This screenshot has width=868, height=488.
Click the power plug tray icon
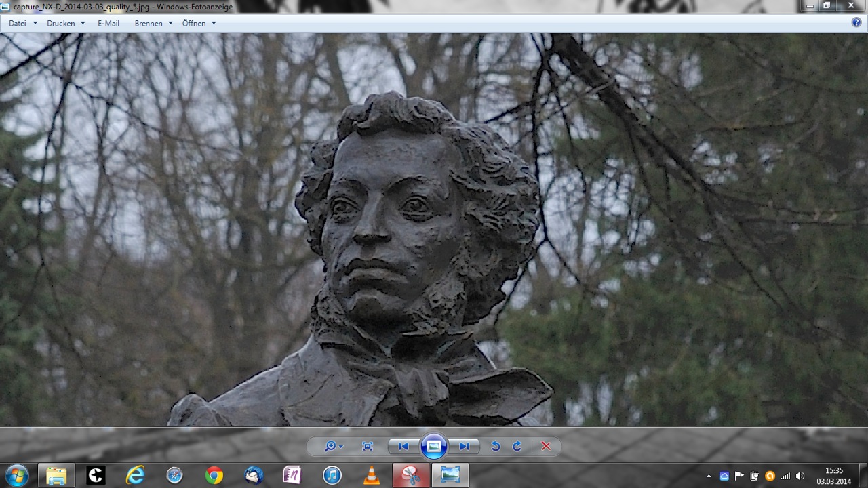pyautogui.click(x=754, y=476)
